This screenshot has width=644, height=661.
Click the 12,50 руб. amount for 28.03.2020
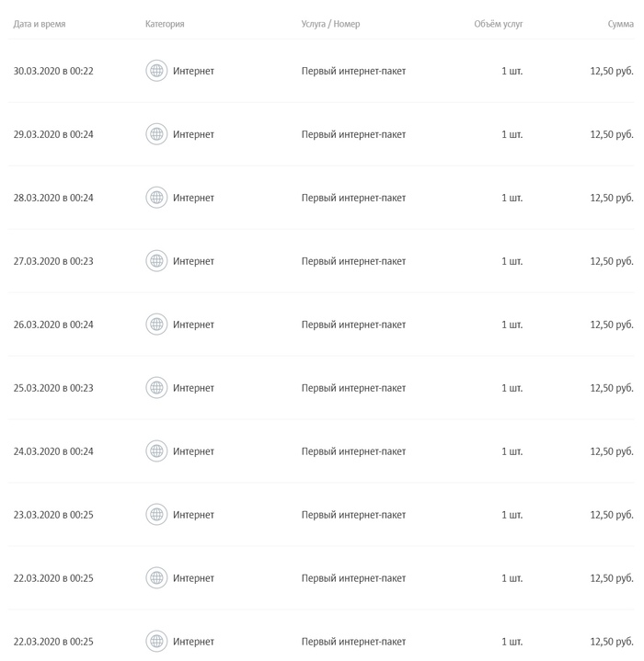(612, 198)
